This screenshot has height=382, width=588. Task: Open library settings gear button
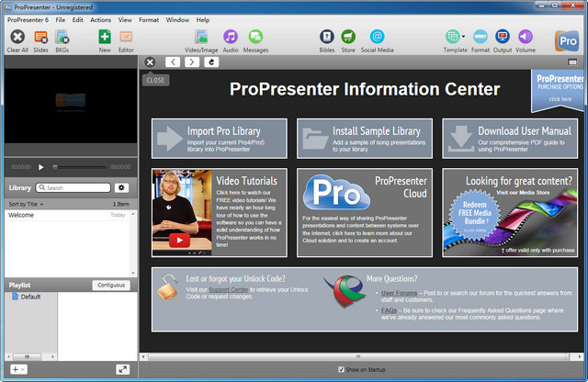coord(121,188)
